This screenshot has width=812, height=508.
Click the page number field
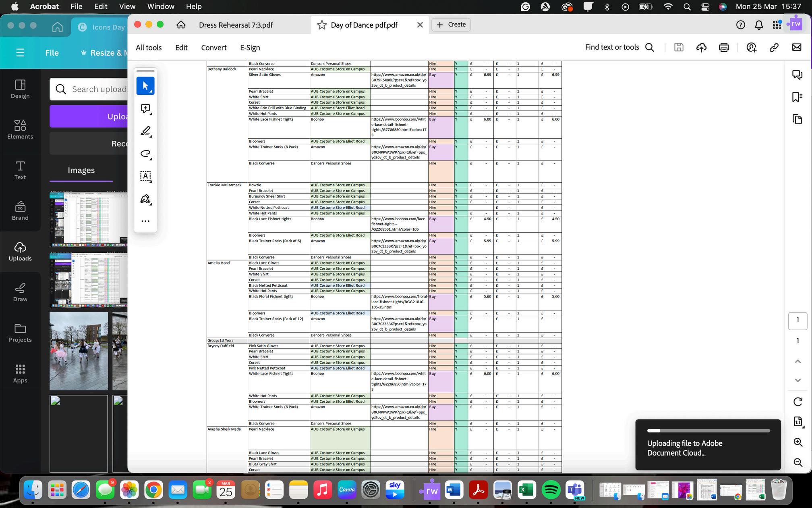click(x=797, y=320)
